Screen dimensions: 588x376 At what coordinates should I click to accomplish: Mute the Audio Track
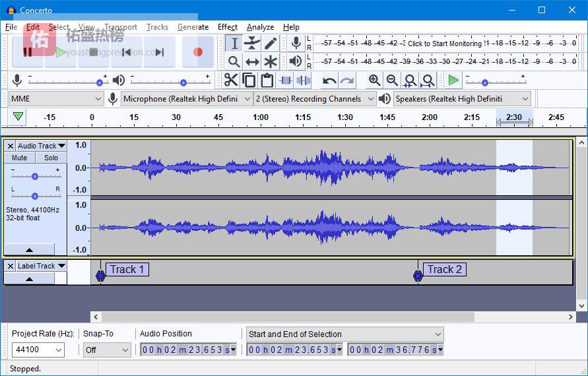[x=20, y=158]
